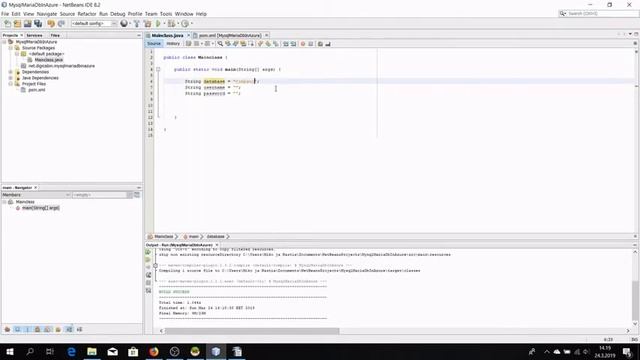Toggle Sort by Name in Navigator
The height and width of the screenshot is (360, 640).
click(x=69, y=329)
